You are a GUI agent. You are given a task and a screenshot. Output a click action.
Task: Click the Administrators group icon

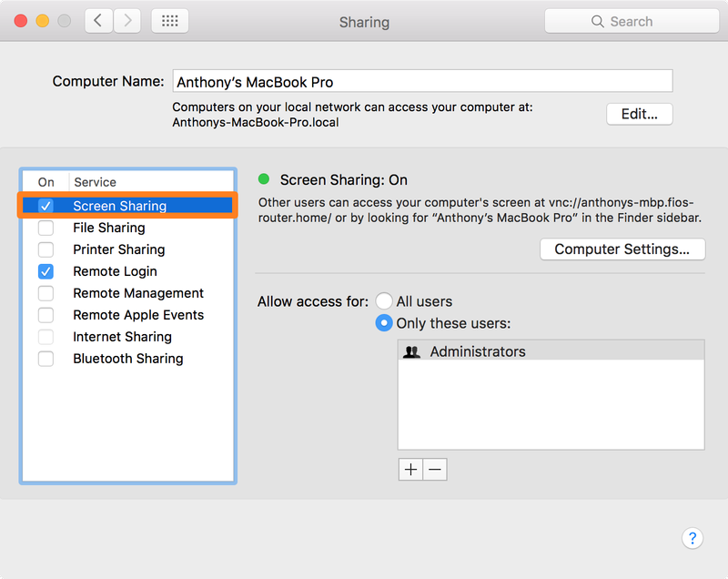click(x=411, y=351)
